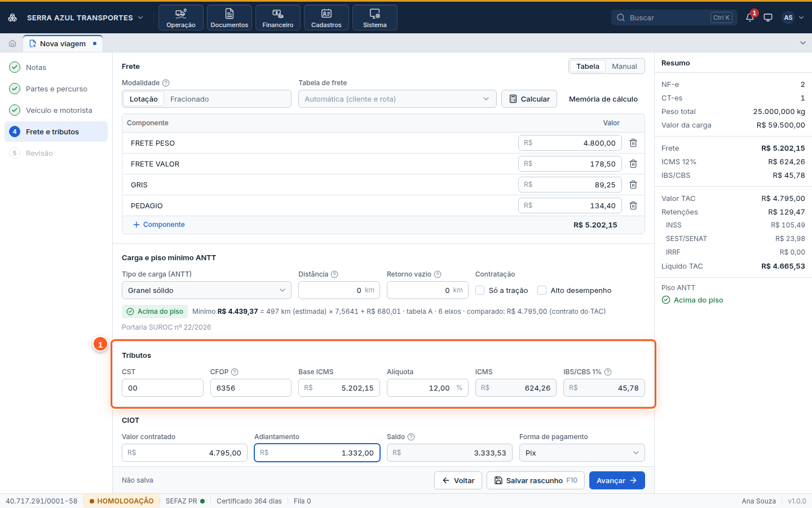This screenshot has height=508, width=812.
Task: Delete the FRETE VALOR component
Action: point(633,164)
